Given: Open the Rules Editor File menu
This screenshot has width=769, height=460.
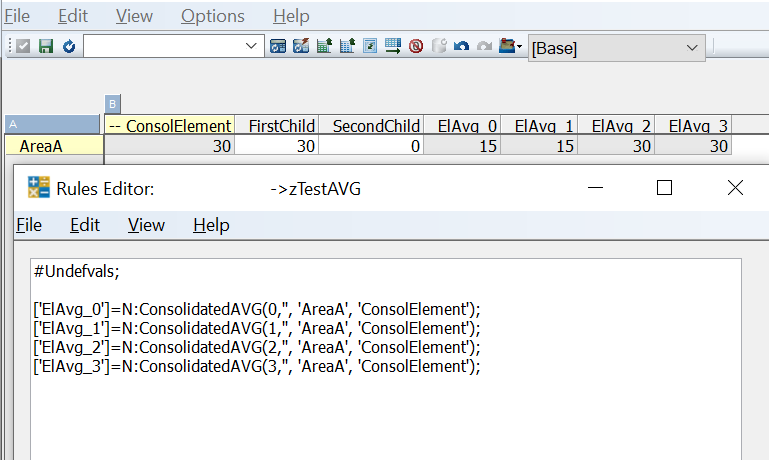Looking at the screenshot, I should pyautogui.click(x=28, y=225).
